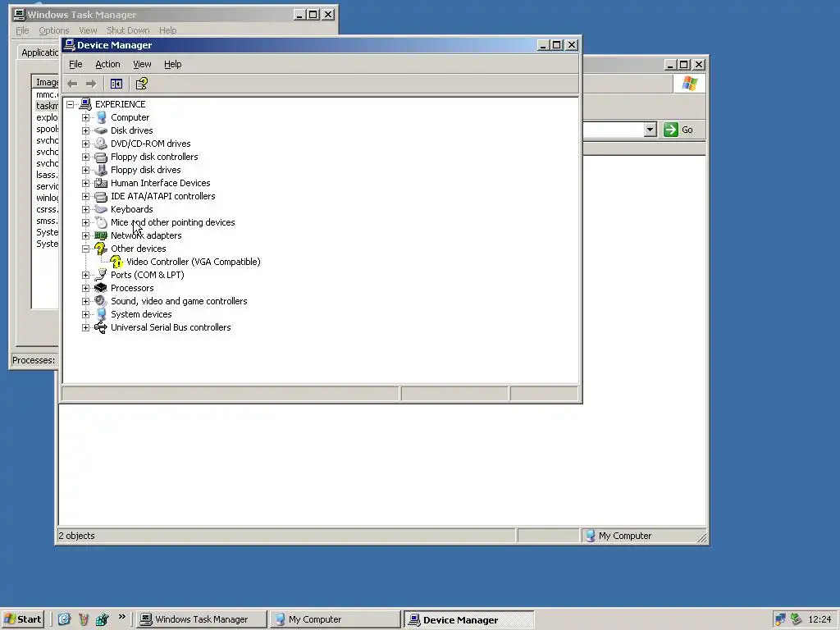
Task: Click the Go button in My Computer
Action: 678,130
